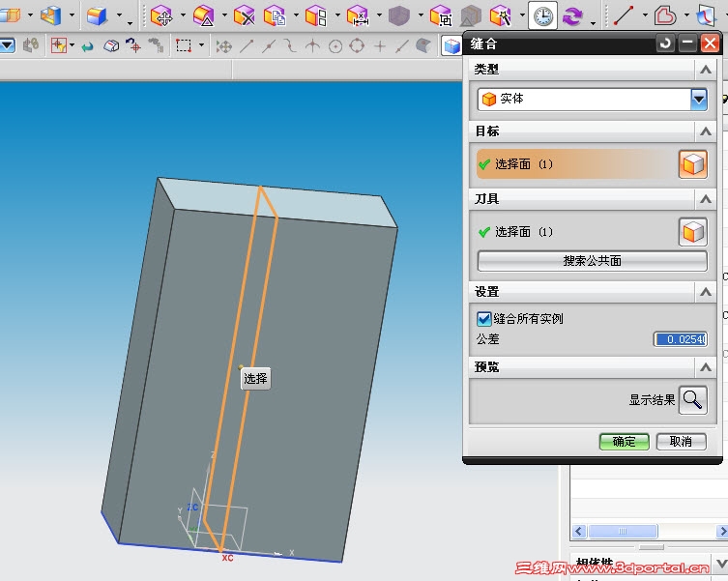Toggle the 缝合所有实例 checkbox
The height and width of the screenshot is (581, 728).
point(483,319)
